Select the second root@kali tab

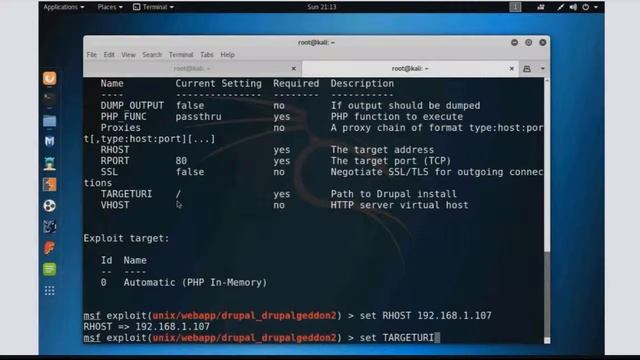[410, 69]
